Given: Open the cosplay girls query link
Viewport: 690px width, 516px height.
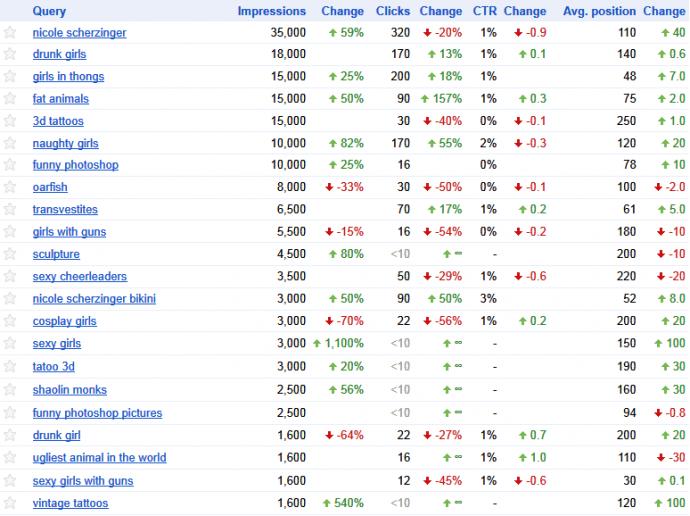Looking at the screenshot, I should (x=64, y=321).
